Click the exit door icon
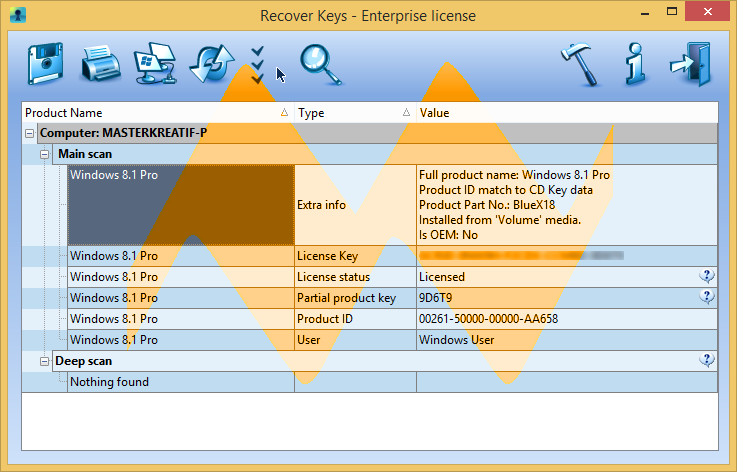Viewport: 737px width, 472px height. click(x=690, y=64)
